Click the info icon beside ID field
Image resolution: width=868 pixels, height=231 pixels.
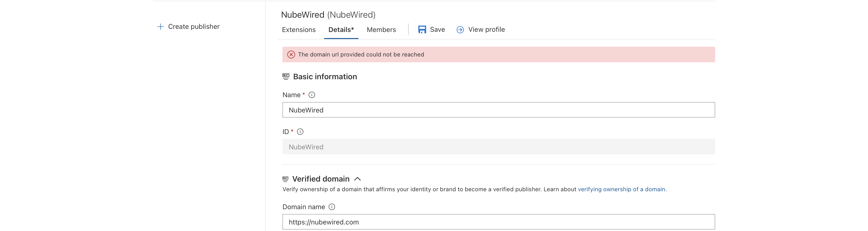301,132
